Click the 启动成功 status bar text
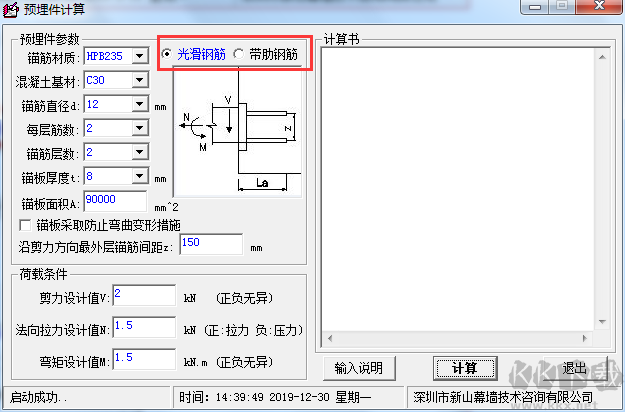This screenshot has width=625, height=412. point(39,397)
